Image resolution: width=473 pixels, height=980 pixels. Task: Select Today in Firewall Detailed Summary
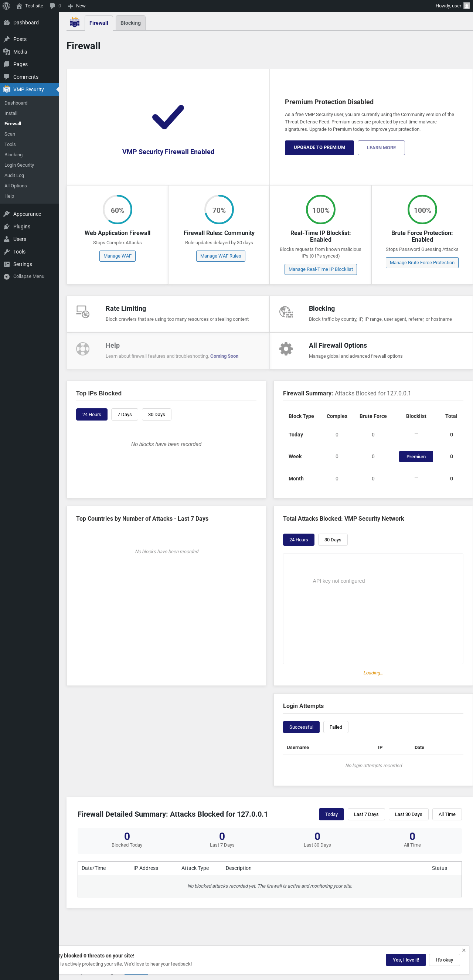(331, 814)
